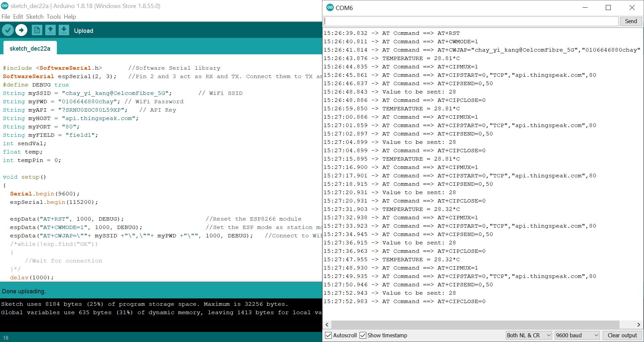The width and height of the screenshot is (644, 342).
Task: Click the serial monitor horizontal scrollbar
Action: coord(475,325)
